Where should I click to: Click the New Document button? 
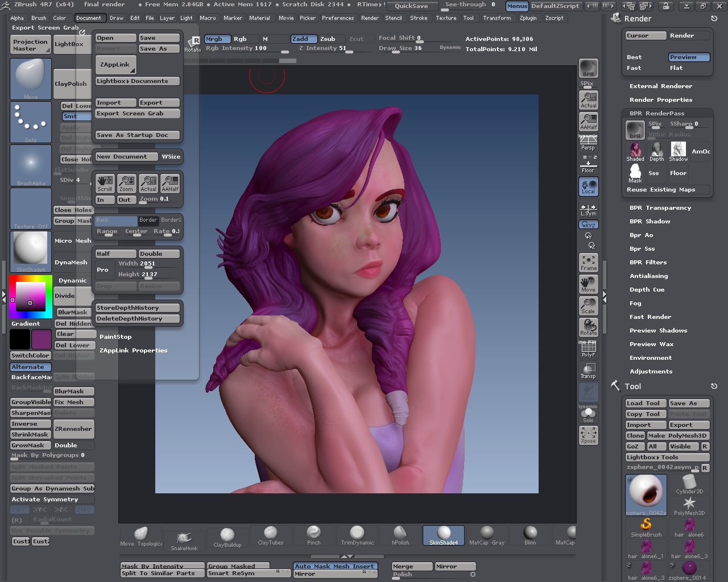(x=127, y=157)
